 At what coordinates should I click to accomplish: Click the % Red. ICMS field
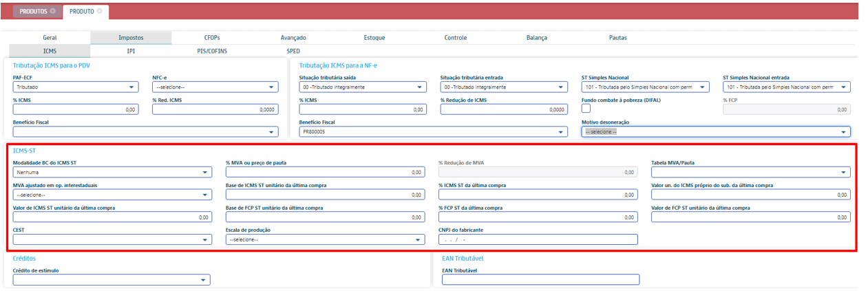215,109
